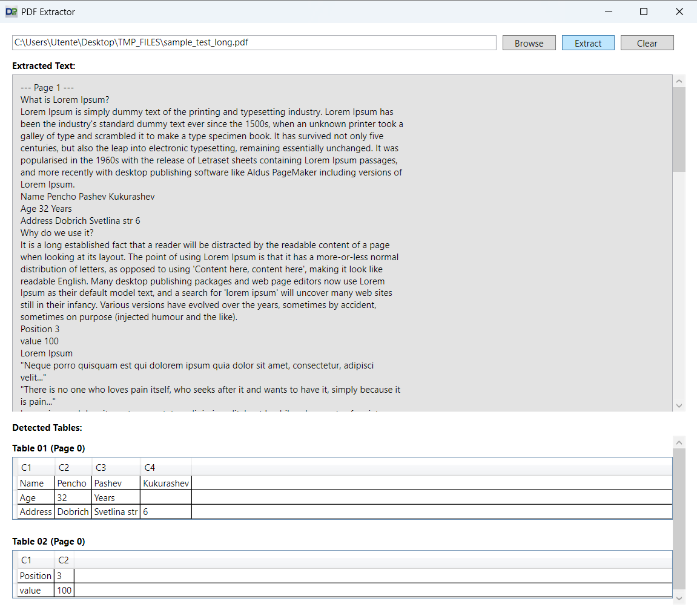Screen dimensions: 697x616
Task: Click the detected tables scrollbar thumb
Action: (x=679, y=517)
